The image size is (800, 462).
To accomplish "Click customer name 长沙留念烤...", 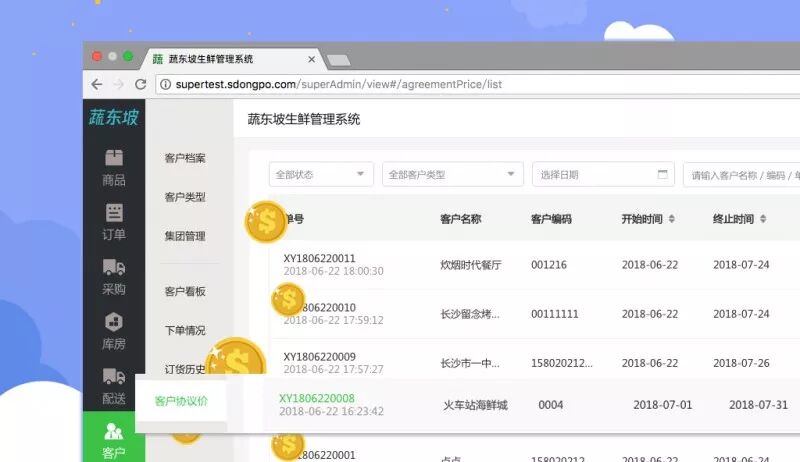I will [470, 314].
